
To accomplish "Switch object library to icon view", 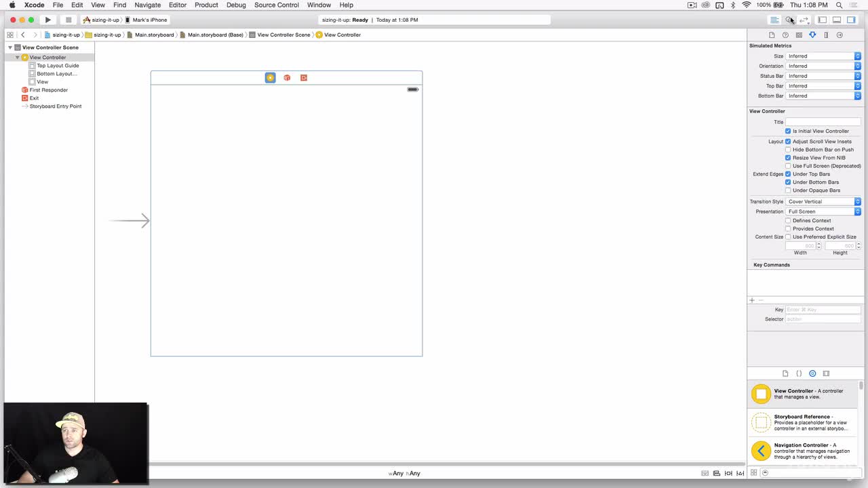I will tap(753, 473).
